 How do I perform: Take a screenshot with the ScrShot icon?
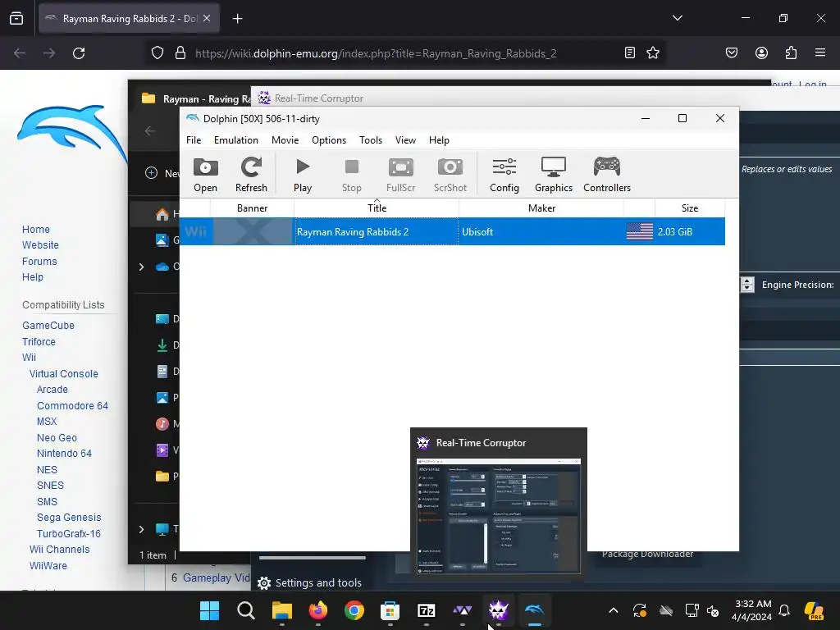click(450, 175)
